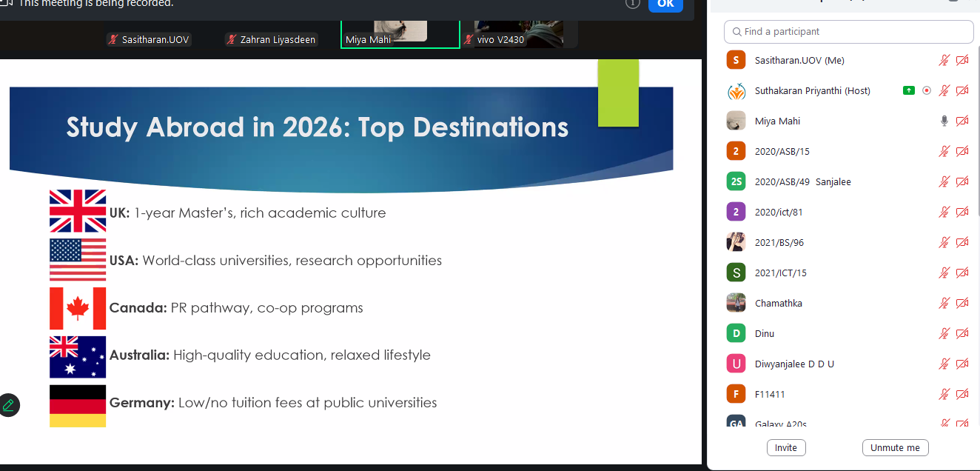Click the muted mic icon for 2021/ICT/15
The width and height of the screenshot is (980, 471).
(x=944, y=273)
